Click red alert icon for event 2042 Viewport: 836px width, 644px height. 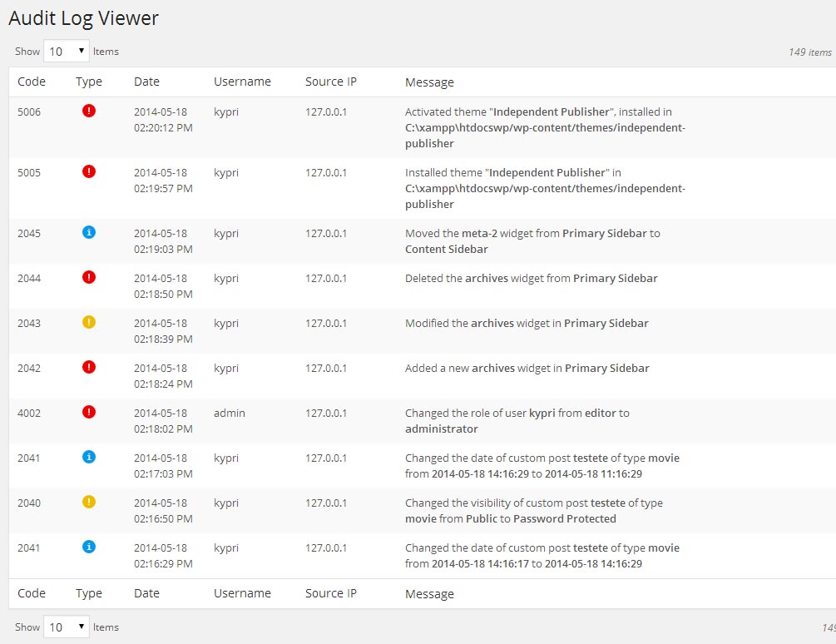point(89,367)
